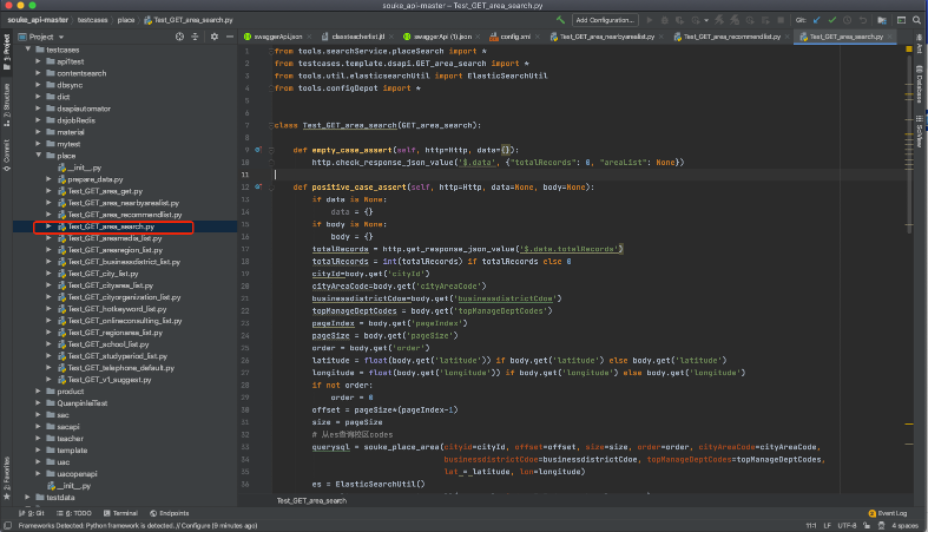Image resolution: width=929 pixels, height=533 pixels.
Task: Click 4 spaces indent setting in status bar
Action: 905,526
